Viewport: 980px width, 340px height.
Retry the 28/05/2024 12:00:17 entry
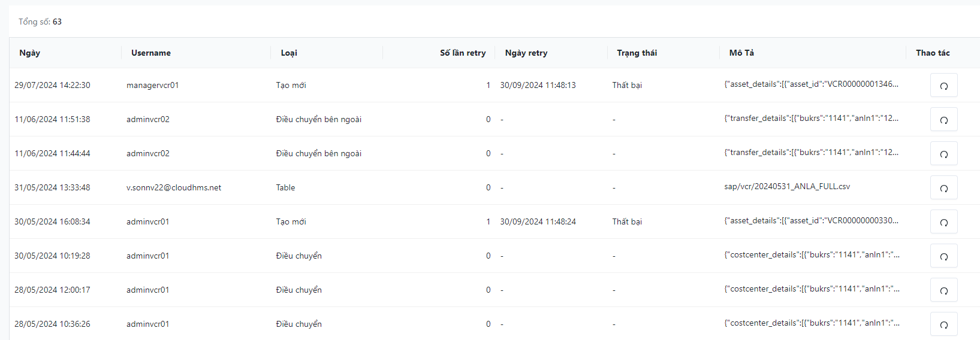pyautogui.click(x=943, y=290)
